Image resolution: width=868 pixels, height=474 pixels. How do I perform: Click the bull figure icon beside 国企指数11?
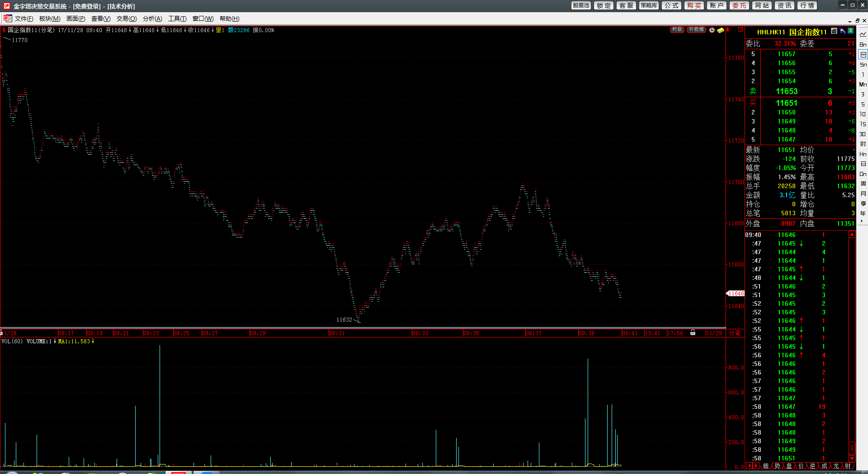point(843,31)
